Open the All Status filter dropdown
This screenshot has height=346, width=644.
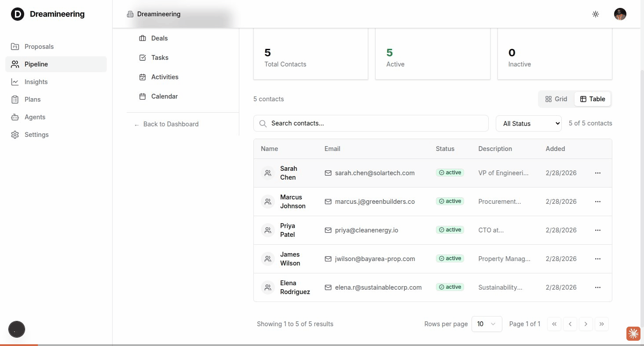tap(528, 124)
